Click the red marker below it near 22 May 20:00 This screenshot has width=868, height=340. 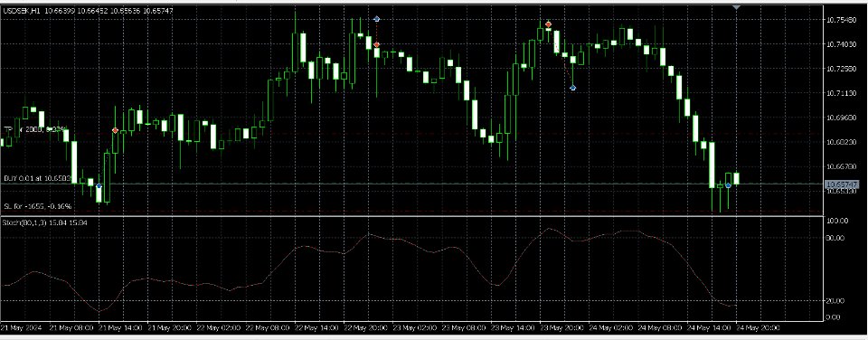click(377, 44)
